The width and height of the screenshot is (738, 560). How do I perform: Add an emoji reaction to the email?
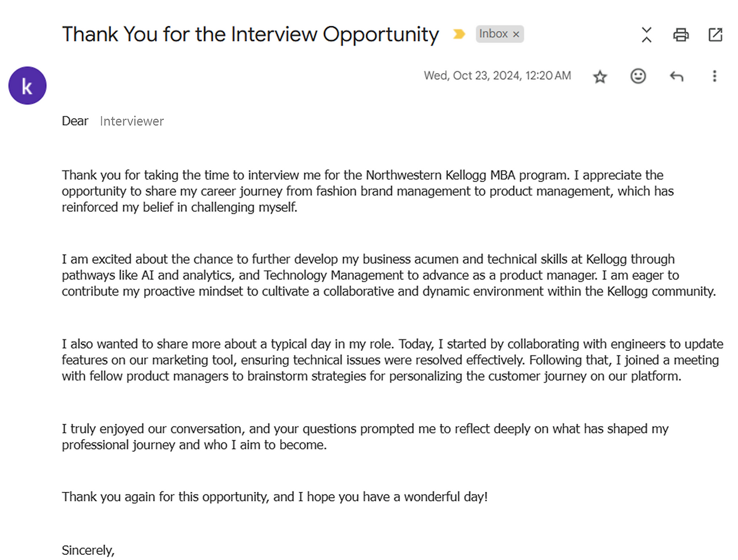pos(638,75)
